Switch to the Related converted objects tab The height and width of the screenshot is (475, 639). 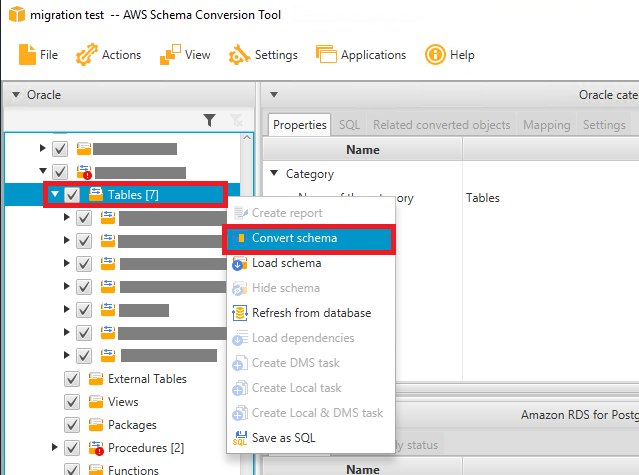point(441,125)
